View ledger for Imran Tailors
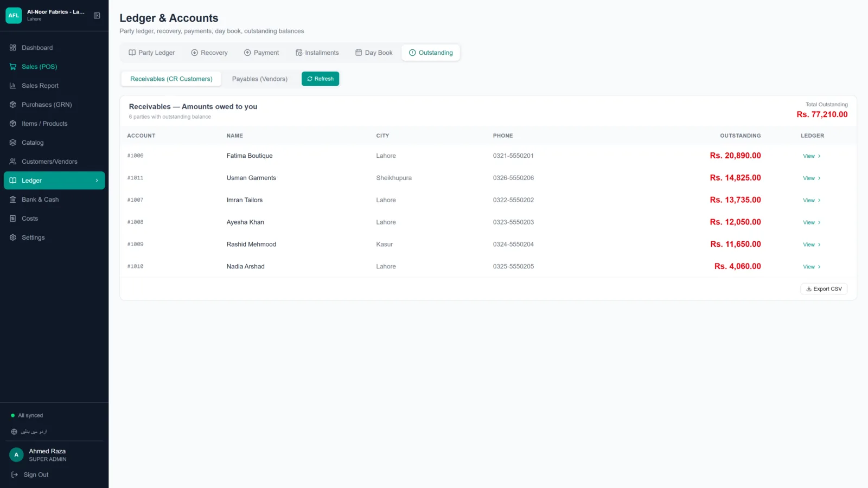 pyautogui.click(x=812, y=201)
